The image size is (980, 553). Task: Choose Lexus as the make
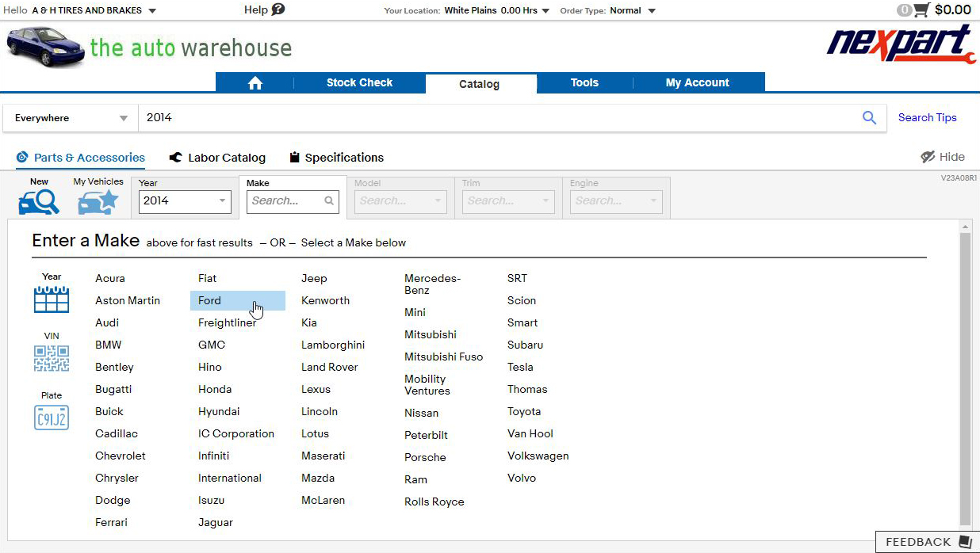316,389
